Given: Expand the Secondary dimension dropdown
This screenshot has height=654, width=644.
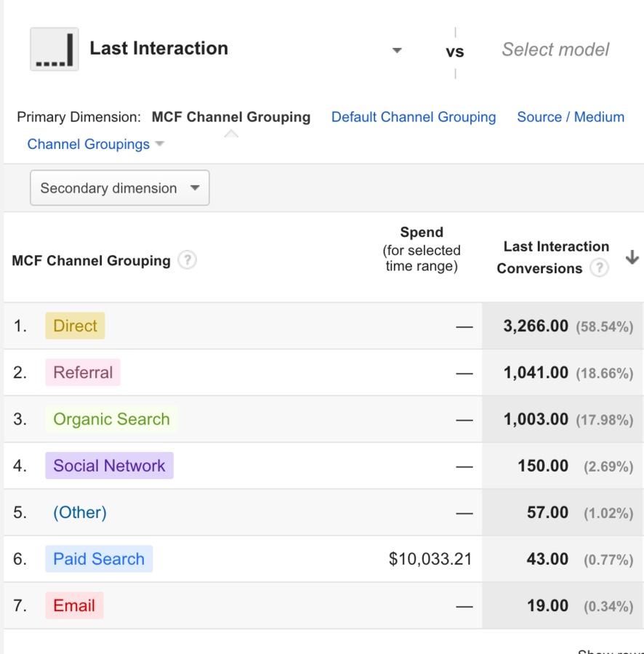Looking at the screenshot, I should pyautogui.click(x=119, y=188).
